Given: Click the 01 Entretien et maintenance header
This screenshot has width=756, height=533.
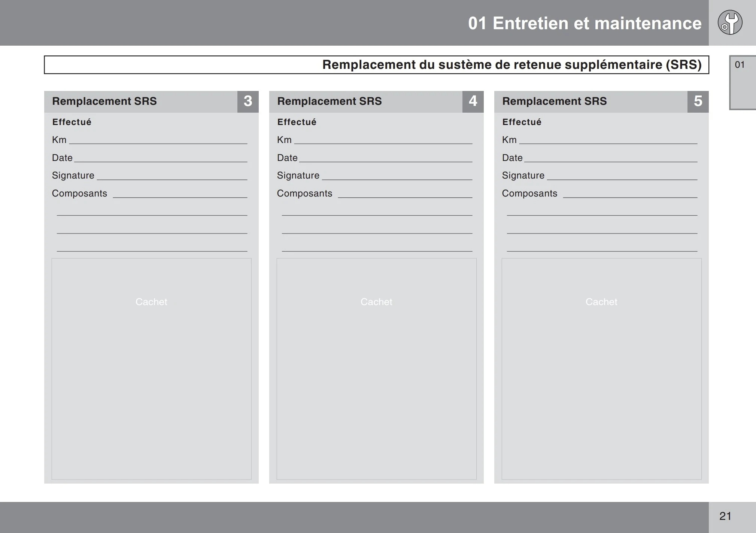Looking at the screenshot, I should [585, 23].
